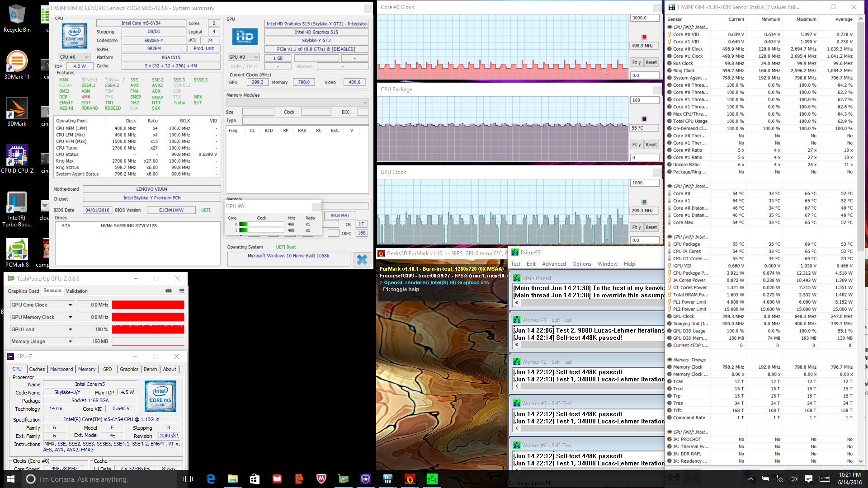Open Microsoft Edge from taskbar
Viewport: 868px width, 488px height.
click(211, 479)
